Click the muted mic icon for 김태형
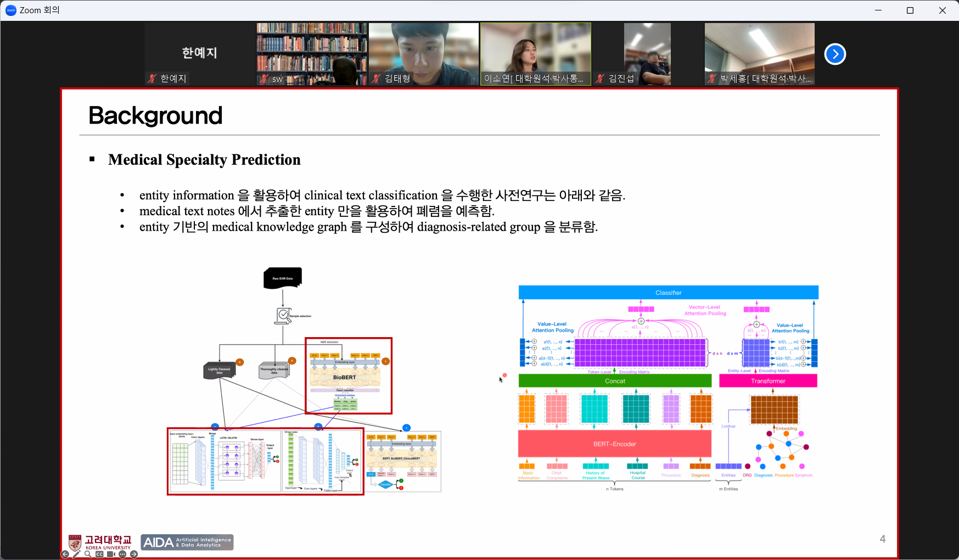The image size is (959, 560). pos(376,79)
